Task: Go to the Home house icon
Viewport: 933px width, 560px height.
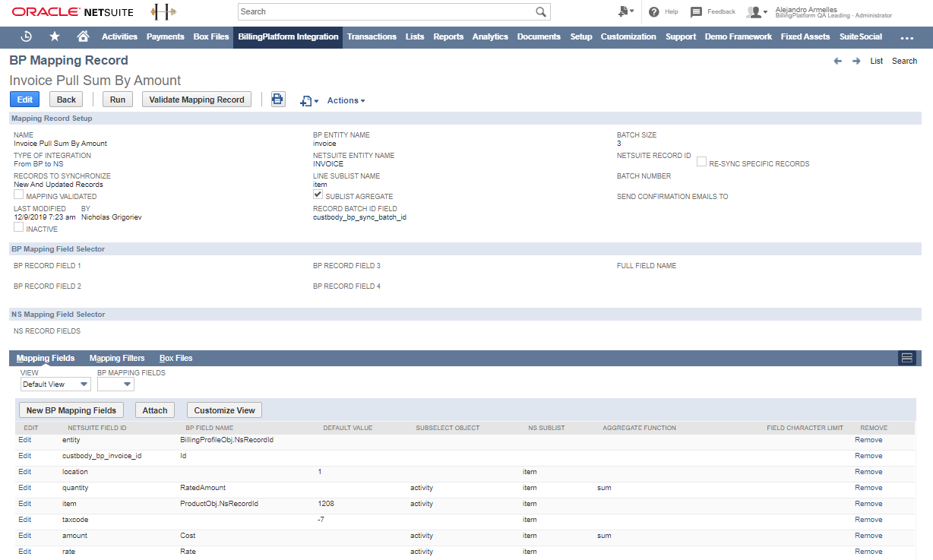Action: point(84,36)
